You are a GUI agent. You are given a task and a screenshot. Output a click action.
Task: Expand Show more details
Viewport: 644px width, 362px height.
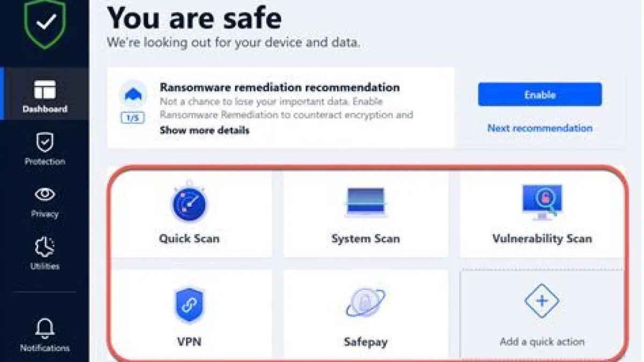pyautogui.click(x=204, y=130)
